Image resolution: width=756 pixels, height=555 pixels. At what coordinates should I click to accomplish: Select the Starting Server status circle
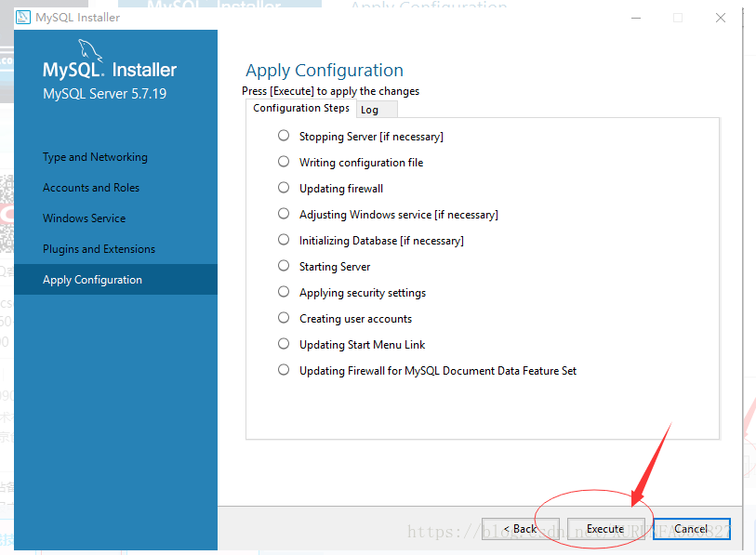(284, 266)
